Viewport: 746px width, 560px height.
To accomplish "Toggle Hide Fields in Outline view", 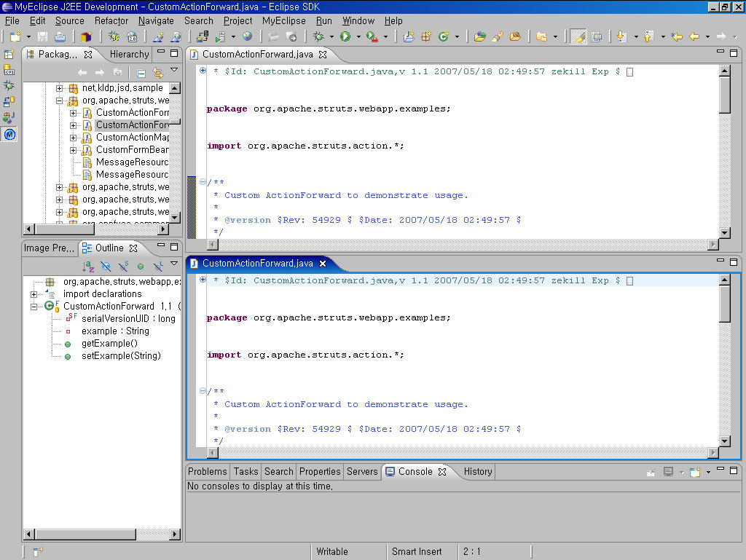I will 106,267.
